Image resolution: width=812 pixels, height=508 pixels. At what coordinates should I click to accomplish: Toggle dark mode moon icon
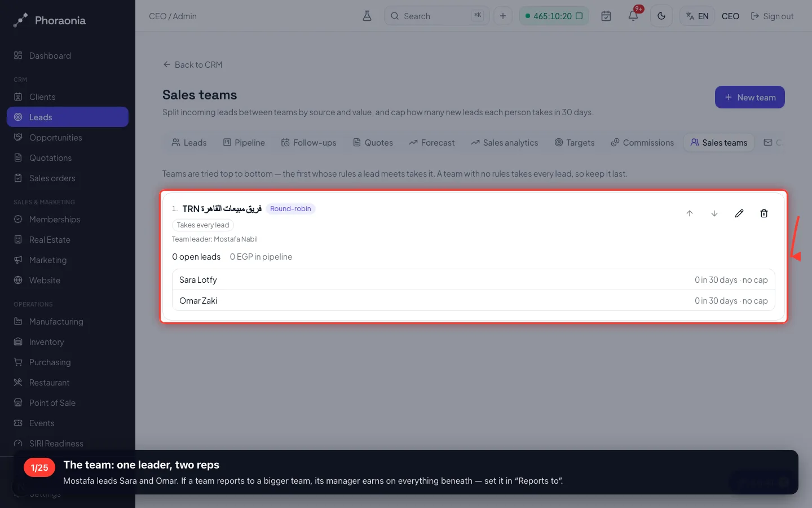661,16
